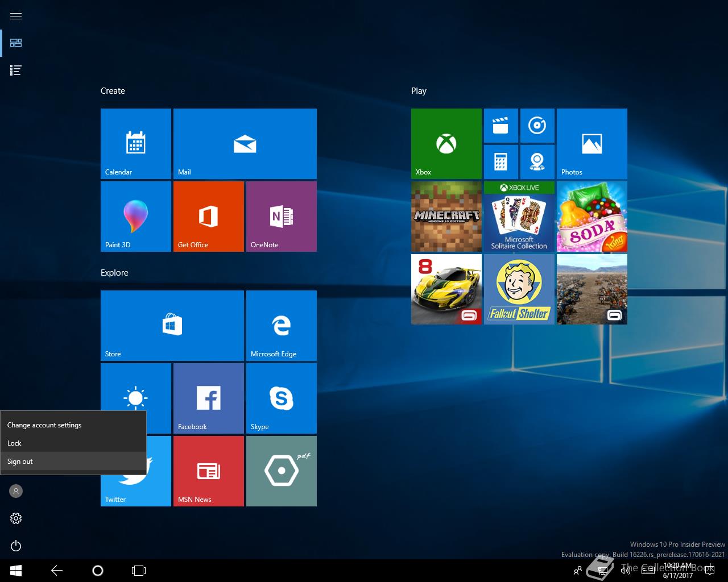The height and width of the screenshot is (582, 728).
Task: Open Settings via the gear icon
Action: [x=16, y=518]
